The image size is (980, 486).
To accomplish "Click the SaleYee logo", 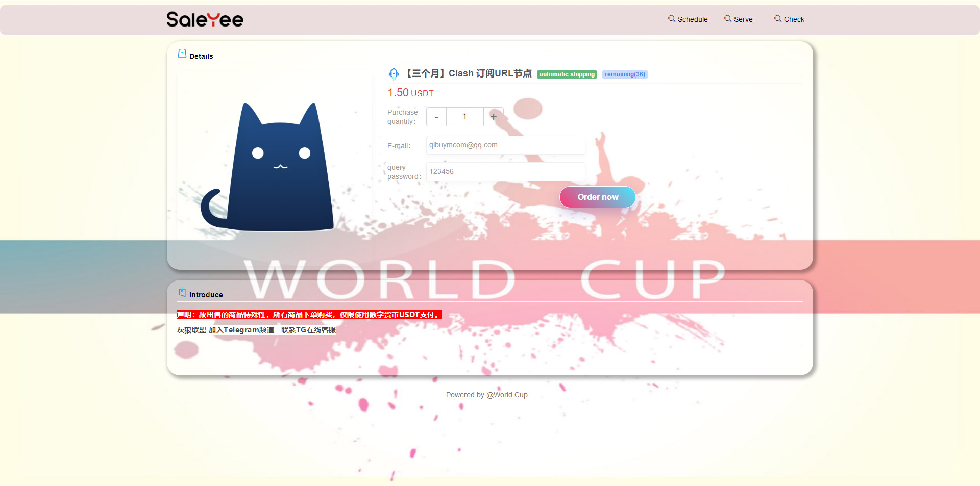I will [x=205, y=19].
